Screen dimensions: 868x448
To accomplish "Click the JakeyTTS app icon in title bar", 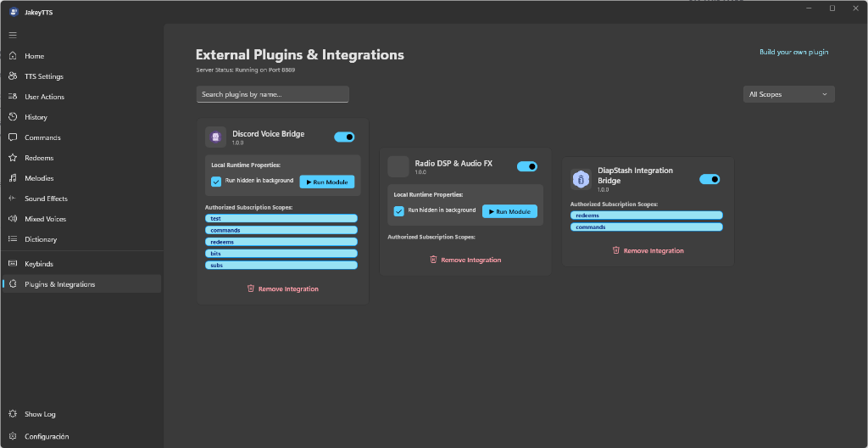I will click(14, 12).
